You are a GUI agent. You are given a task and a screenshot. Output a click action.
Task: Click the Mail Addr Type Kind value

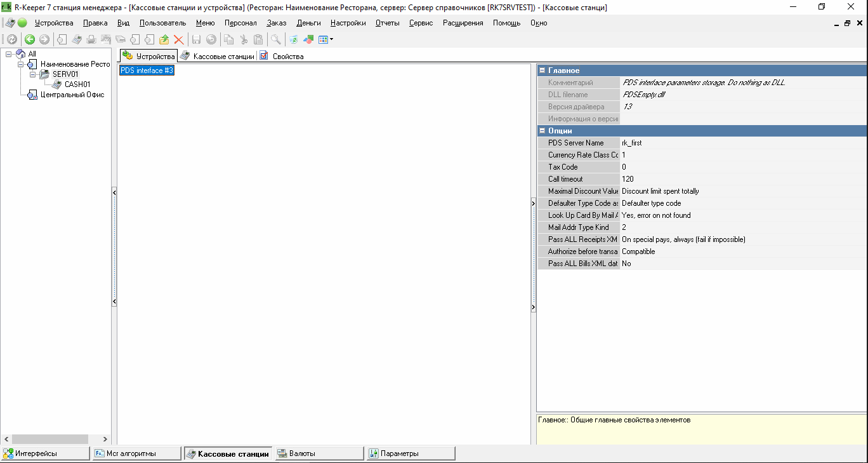[x=743, y=227]
